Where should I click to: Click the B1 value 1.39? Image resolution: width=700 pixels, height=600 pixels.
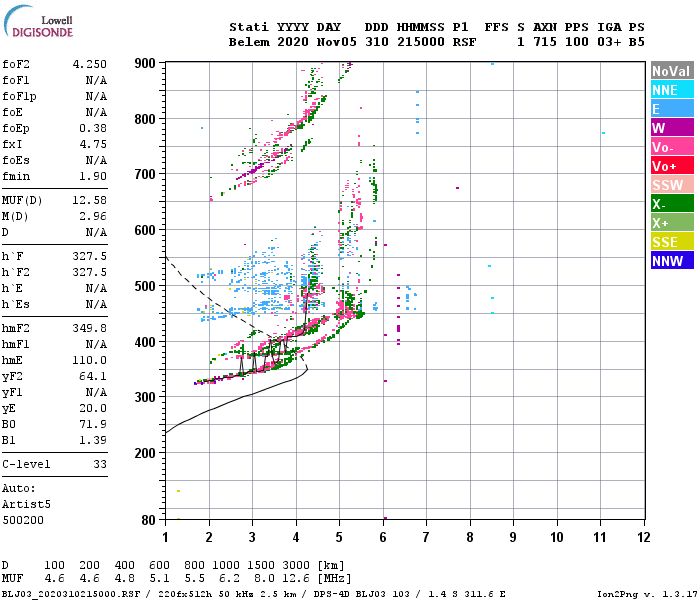coord(93,440)
